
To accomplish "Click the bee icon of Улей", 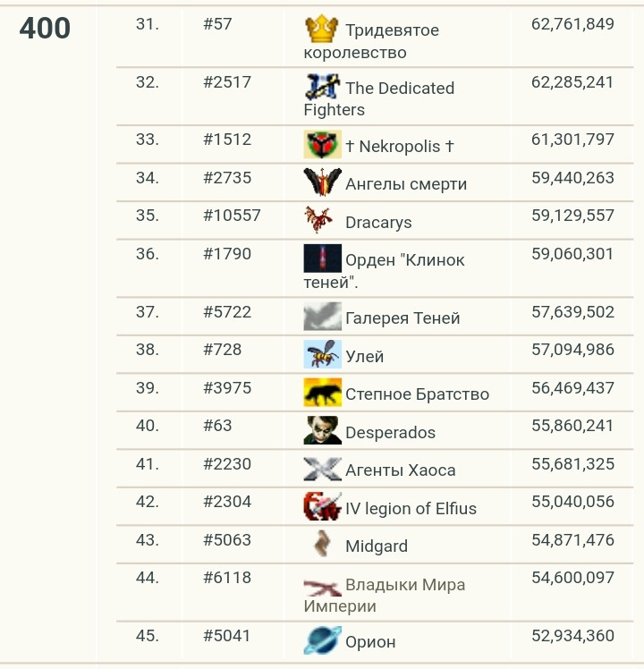I will coord(322,355).
